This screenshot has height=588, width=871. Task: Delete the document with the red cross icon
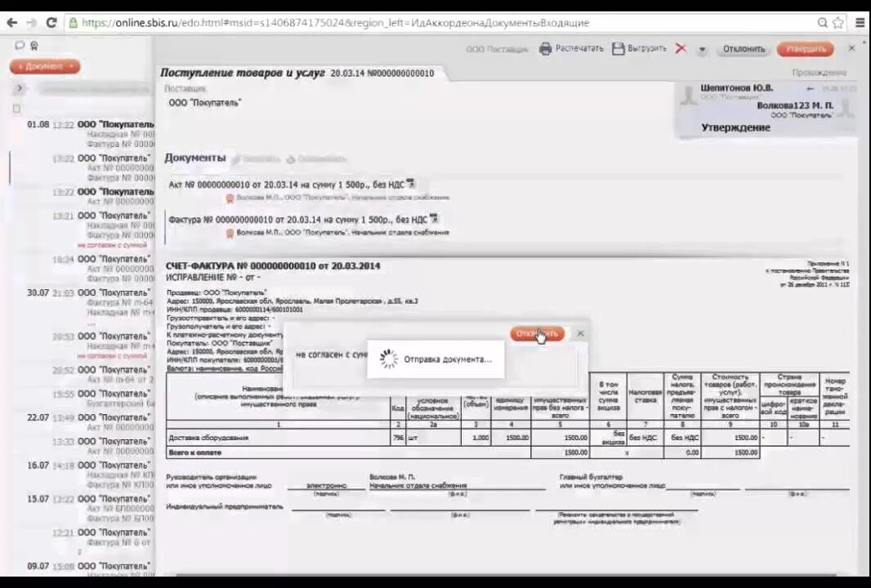coord(681,48)
